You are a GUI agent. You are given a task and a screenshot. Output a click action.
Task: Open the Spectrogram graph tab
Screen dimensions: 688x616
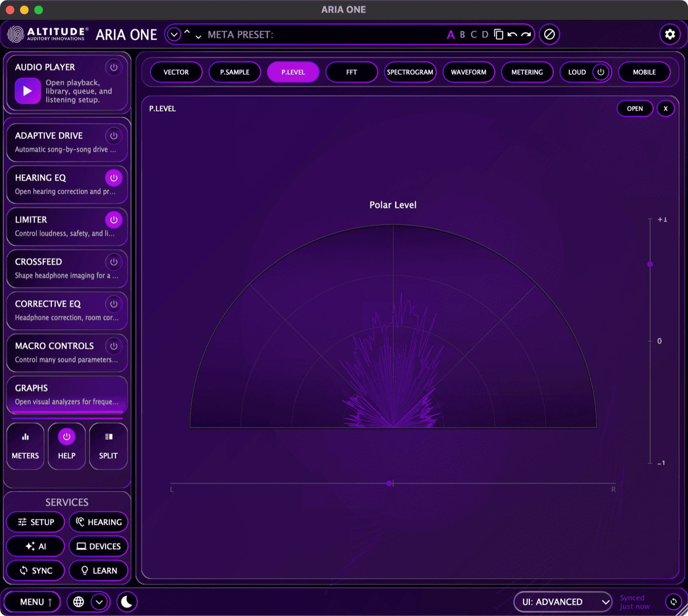tap(410, 72)
